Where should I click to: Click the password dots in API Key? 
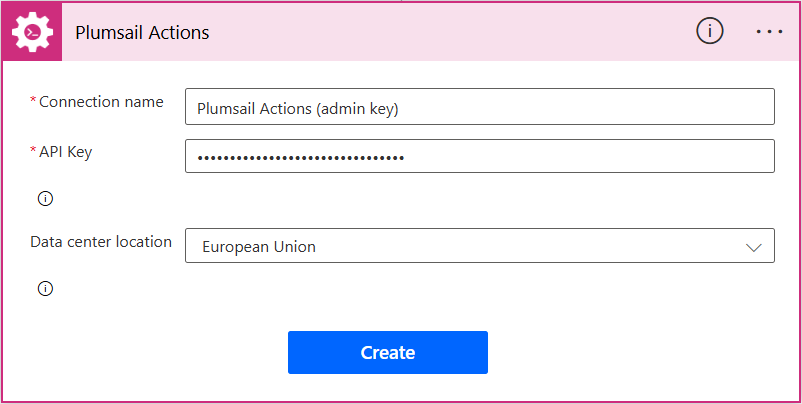pos(300,157)
